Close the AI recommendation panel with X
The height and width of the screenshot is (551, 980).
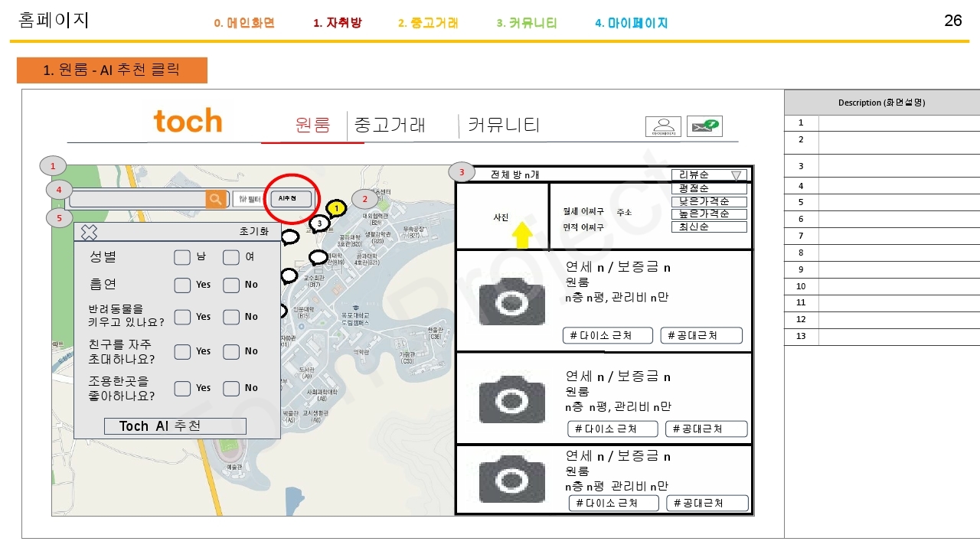click(90, 232)
